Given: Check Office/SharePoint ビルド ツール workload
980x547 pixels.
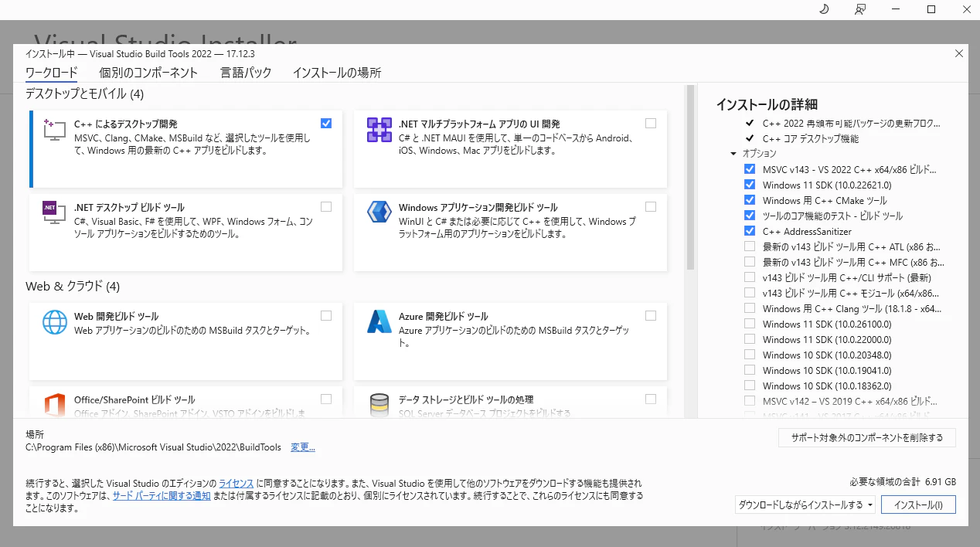Looking at the screenshot, I should 326,399.
